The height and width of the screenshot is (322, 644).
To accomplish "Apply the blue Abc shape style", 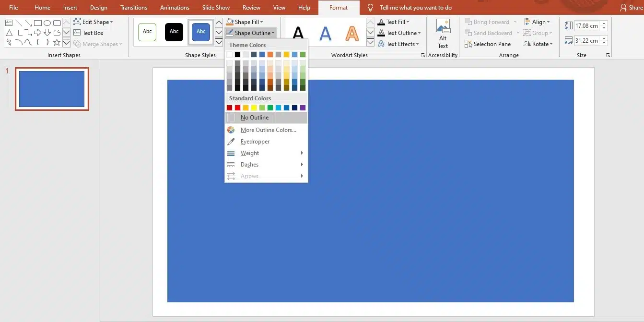I will pos(200,32).
